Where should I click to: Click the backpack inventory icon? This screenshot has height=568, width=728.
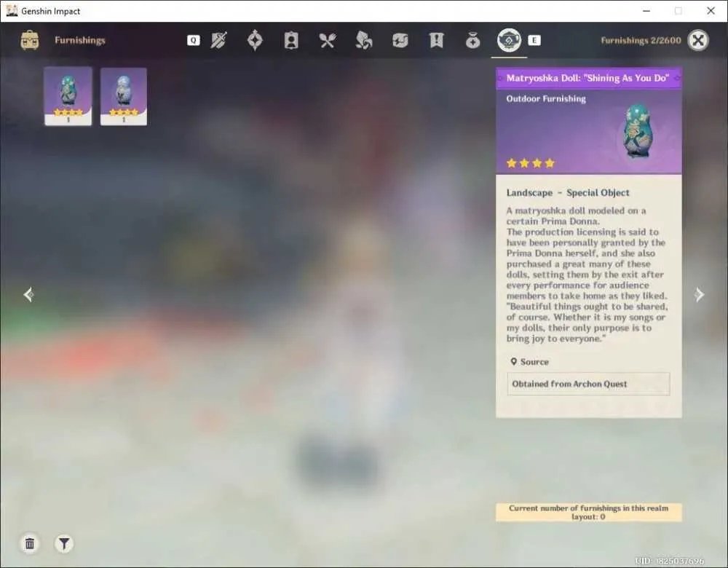coord(30,40)
